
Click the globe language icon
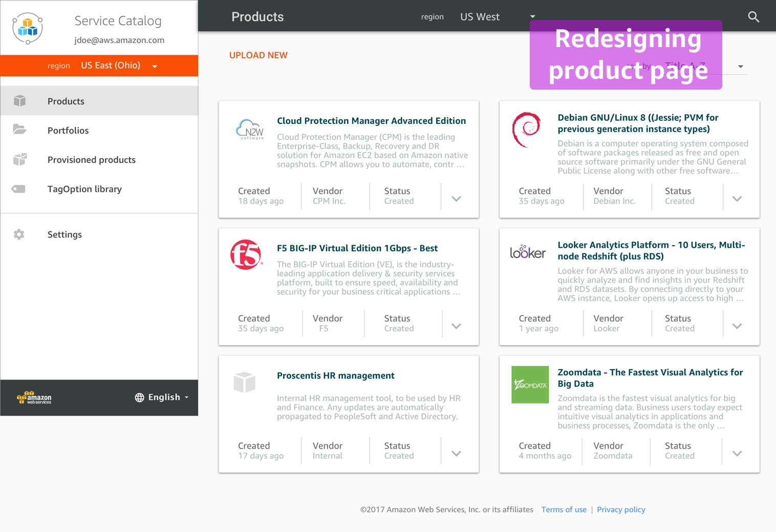(139, 397)
